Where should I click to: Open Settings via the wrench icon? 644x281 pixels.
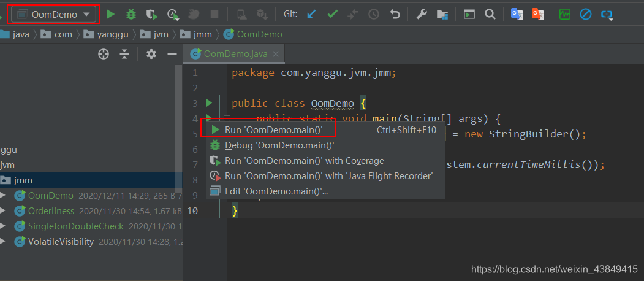[422, 14]
